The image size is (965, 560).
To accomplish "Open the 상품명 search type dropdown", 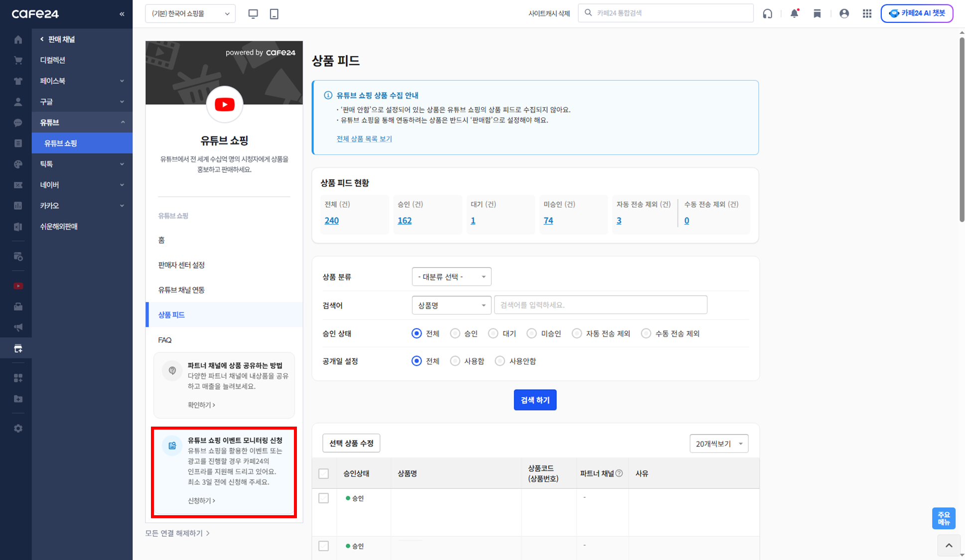I will (x=451, y=305).
